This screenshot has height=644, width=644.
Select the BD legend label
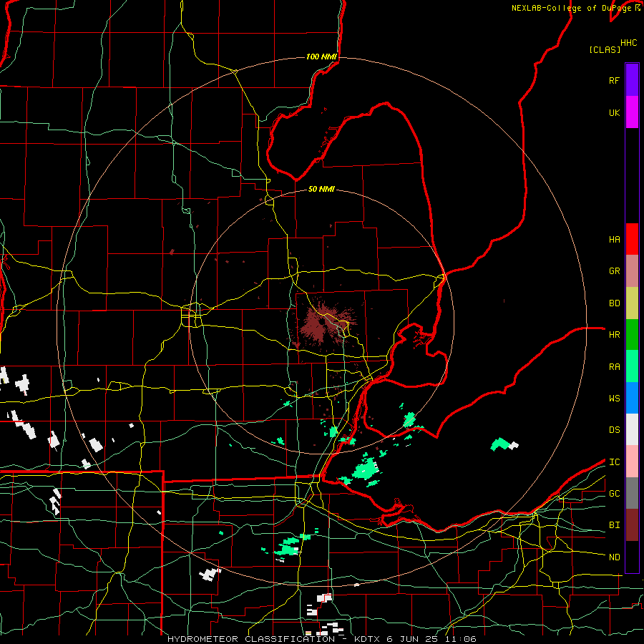614,303
